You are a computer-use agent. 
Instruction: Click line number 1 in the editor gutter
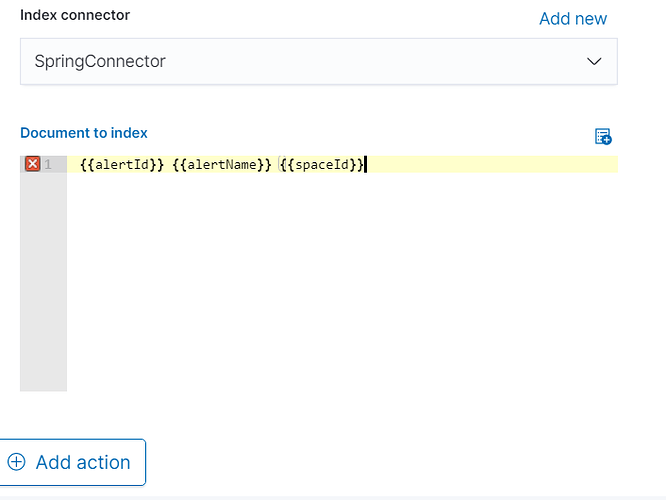coord(48,164)
